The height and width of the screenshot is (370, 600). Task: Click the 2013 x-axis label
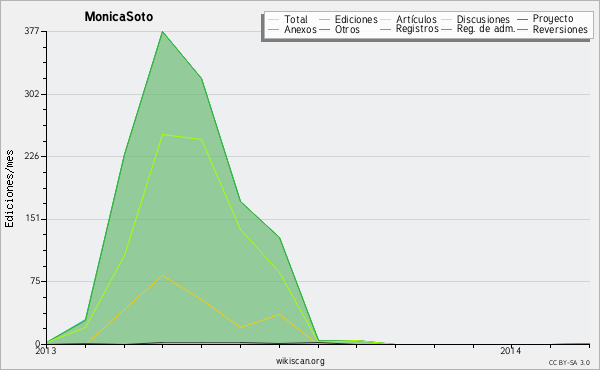[46, 350]
